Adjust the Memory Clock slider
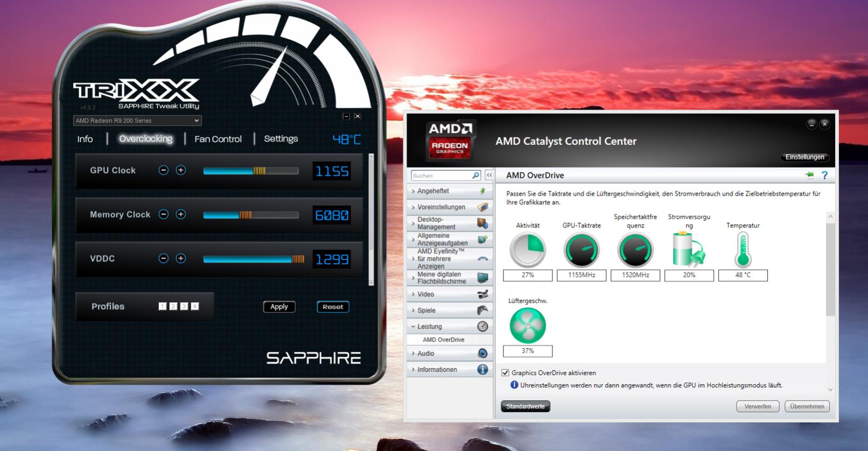The width and height of the screenshot is (868, 451). point(250,215)
